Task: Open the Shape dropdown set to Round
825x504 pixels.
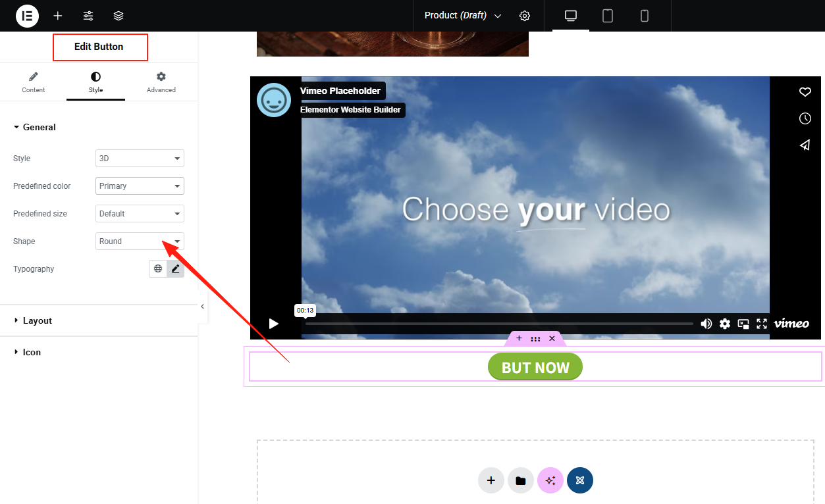Action: click(x=140, y=241)
